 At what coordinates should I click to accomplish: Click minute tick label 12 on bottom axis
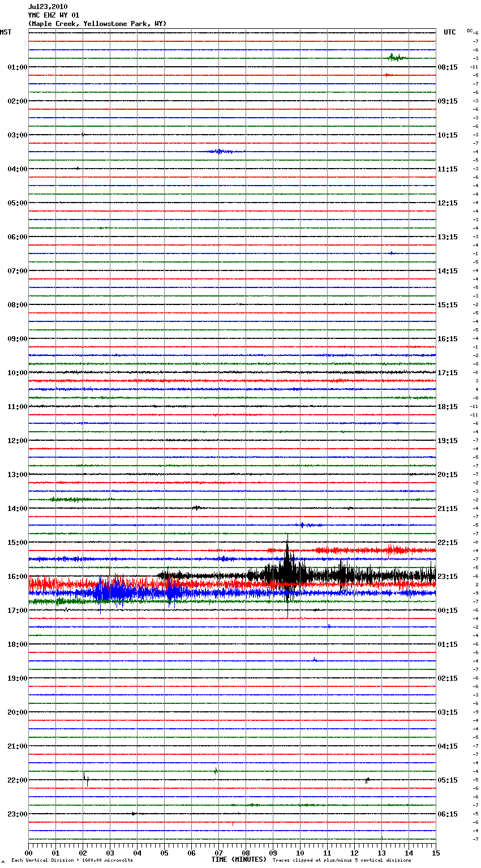pos(354,853)
